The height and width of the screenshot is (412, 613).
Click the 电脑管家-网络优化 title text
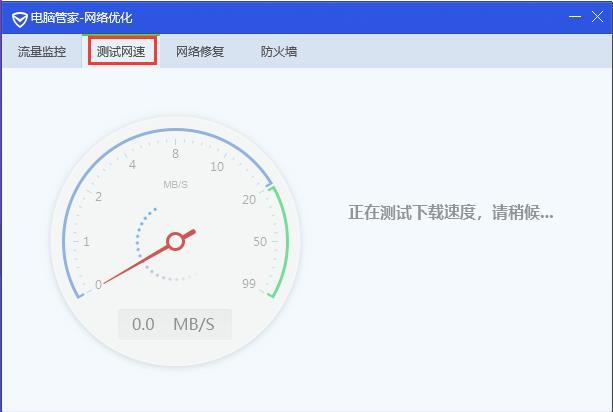coord(82,18)
